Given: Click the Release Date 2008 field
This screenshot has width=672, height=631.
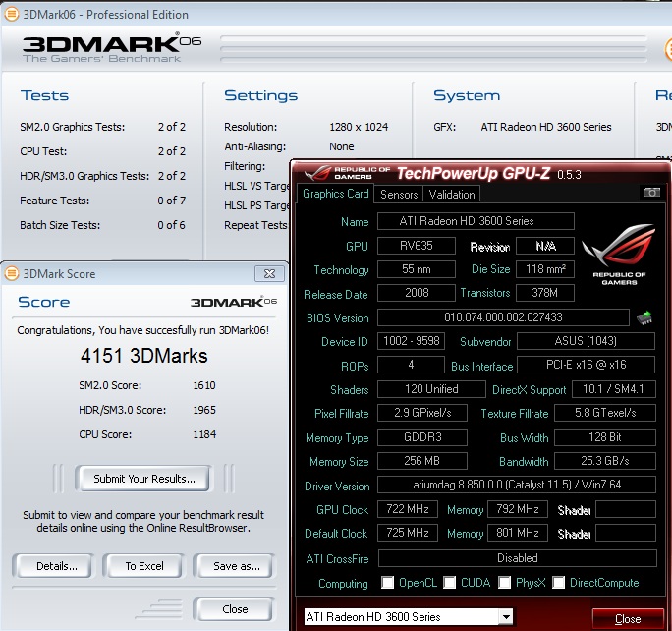Looking at the screenshot, I should click(x=417, y=293).
